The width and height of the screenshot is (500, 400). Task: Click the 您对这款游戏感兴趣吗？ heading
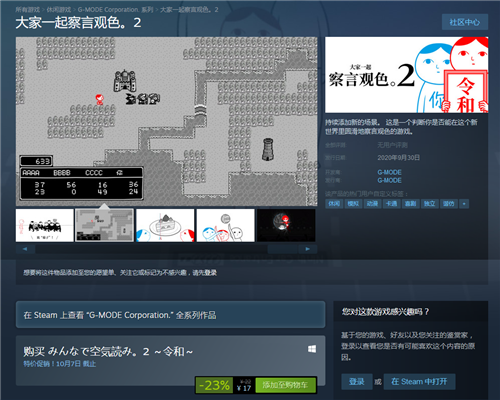click(x=385, y=312)
